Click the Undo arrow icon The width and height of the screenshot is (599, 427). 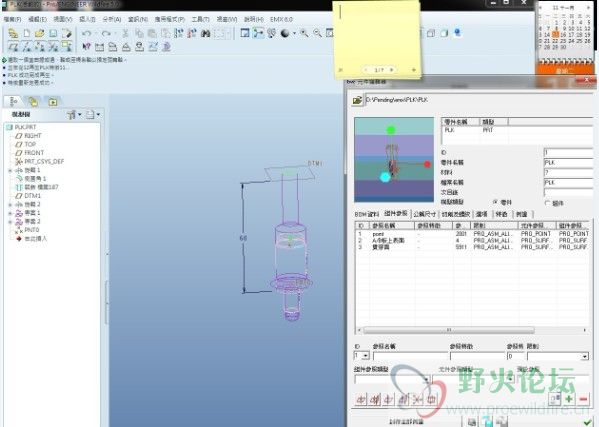tap(87, 34)
